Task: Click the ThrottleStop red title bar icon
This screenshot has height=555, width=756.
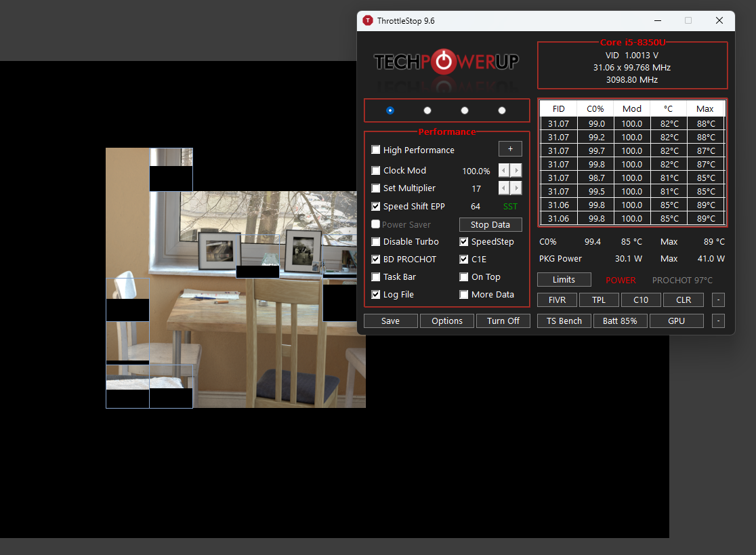Action: [x=368, y=21]
